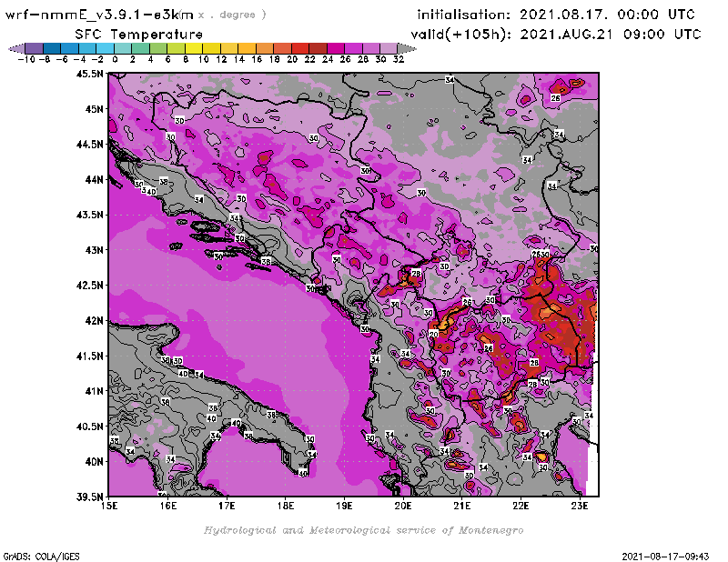Click the 42.5N latitude label
The width and height of the screenshot is (728, 562).
tap(89, 286)
